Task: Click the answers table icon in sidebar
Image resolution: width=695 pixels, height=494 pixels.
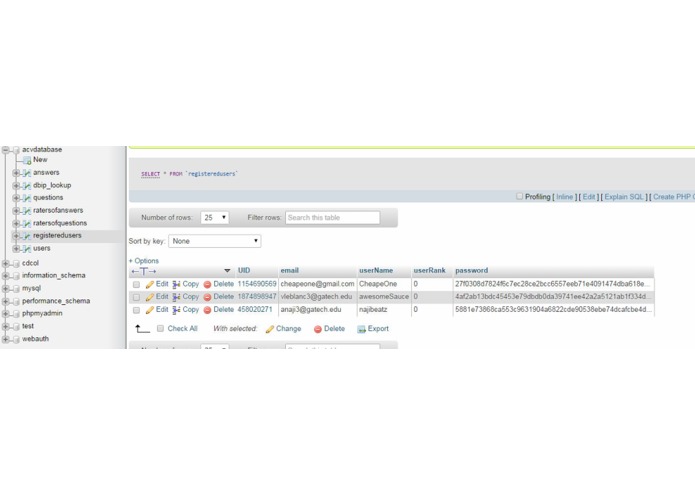Action: point(27,173)
